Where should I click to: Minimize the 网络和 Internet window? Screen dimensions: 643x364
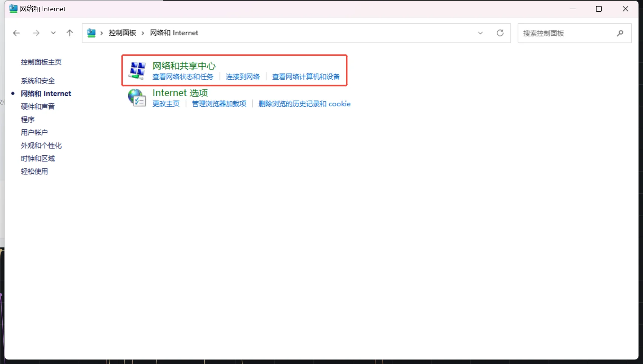coord(573,9)
